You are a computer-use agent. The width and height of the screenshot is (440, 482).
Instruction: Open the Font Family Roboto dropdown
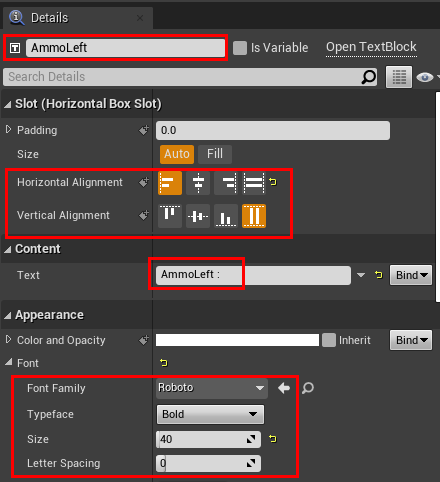tap(212, 388)
